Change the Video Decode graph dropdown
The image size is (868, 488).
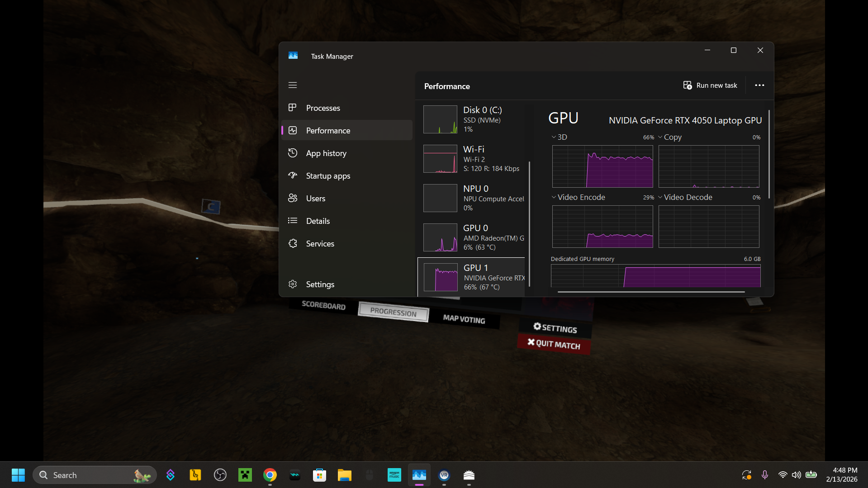(685, 197)
